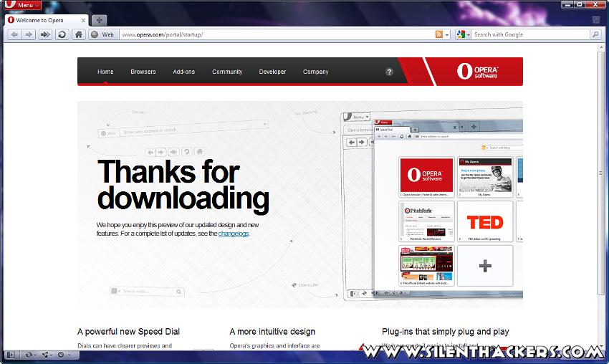Image resolution: width=609 pixels, height=364 pixels.
Task: Click the help question mark icon
Action: (x=389, y=72)
